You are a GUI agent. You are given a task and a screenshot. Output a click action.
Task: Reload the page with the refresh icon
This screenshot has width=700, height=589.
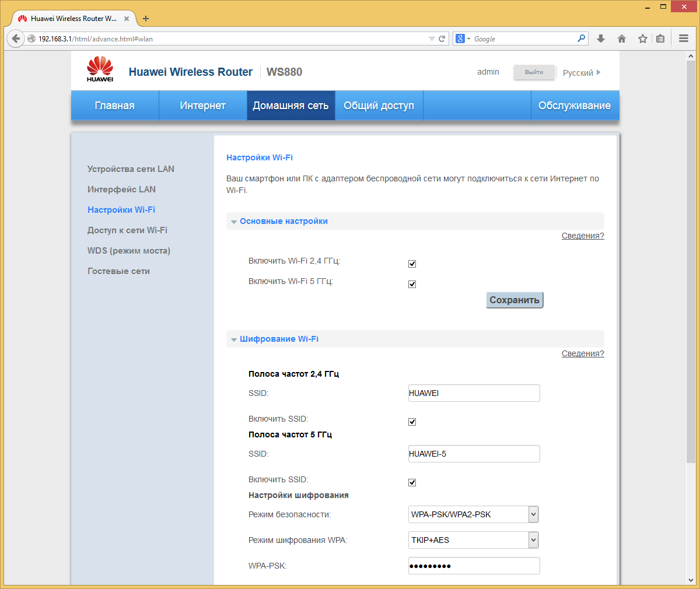click(x=442, y=39)
